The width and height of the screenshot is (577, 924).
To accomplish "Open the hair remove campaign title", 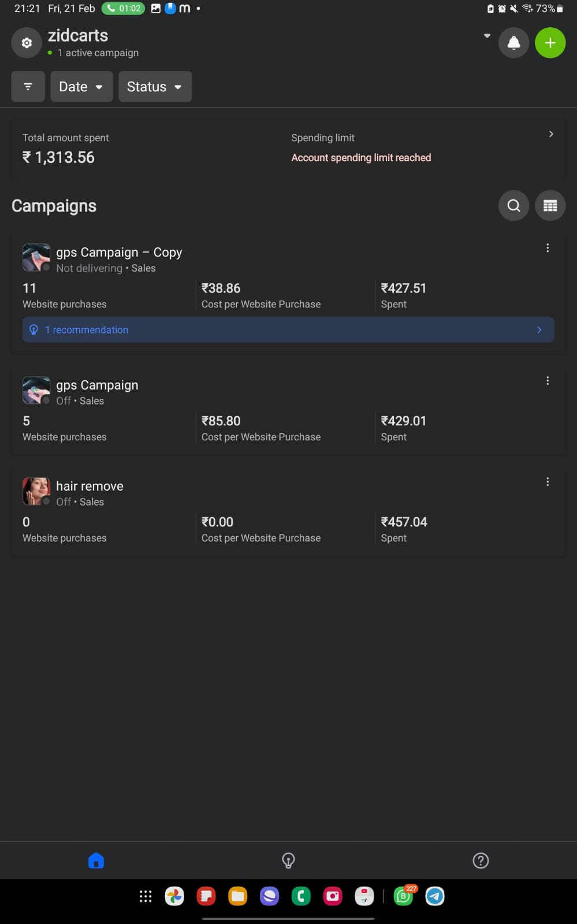I will click(x=90, y=486).
